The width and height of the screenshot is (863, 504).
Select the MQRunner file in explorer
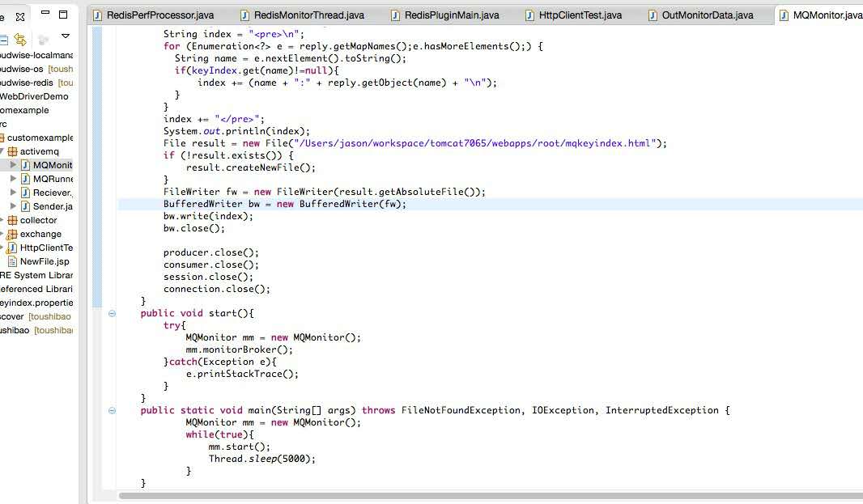click(53, 179)
